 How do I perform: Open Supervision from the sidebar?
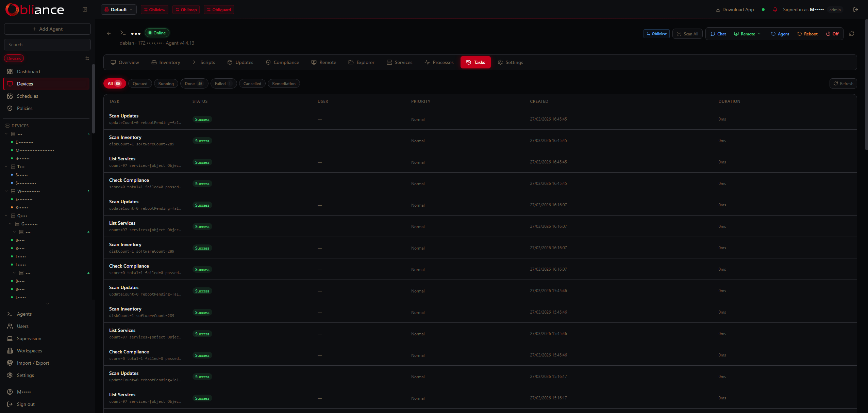[x=29, y=338]
